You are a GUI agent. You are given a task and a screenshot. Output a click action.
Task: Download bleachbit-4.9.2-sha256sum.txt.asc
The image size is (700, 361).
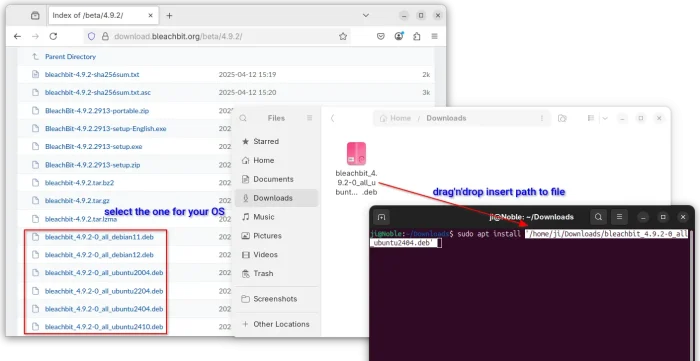[98, 93]
